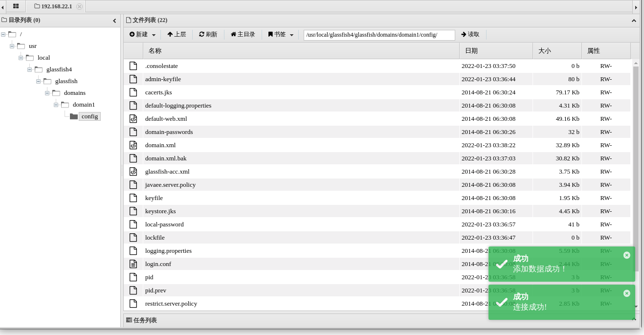Sort by 属性 column header
This screenshot has height=335, width=644.
(x=606, y=51)
